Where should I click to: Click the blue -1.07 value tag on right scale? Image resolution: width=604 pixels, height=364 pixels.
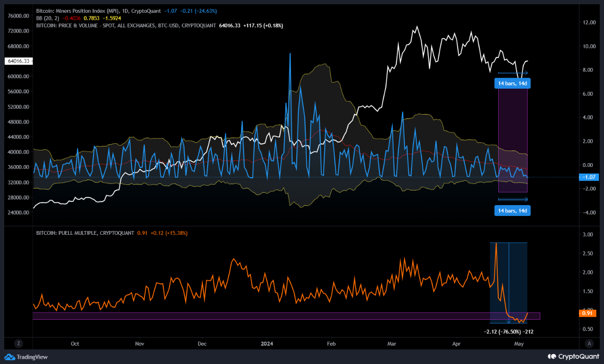click(x=589, y=177)
